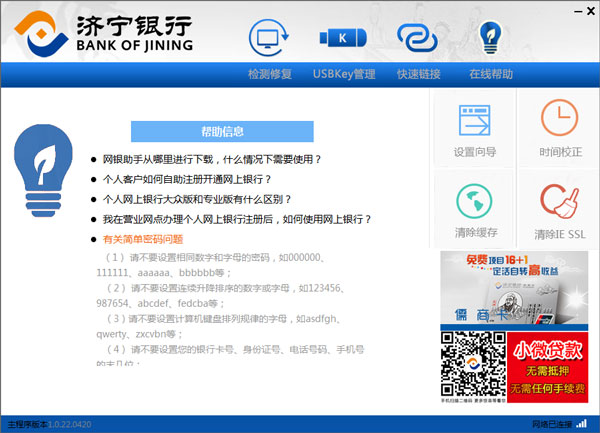
Task: Go to the 快速链接 tab
Action: tap(419, 74)
